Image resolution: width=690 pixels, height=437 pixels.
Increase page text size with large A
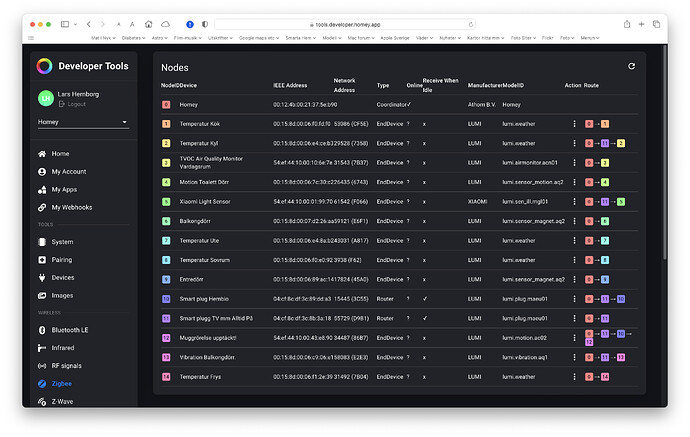[x=132, y=24]
